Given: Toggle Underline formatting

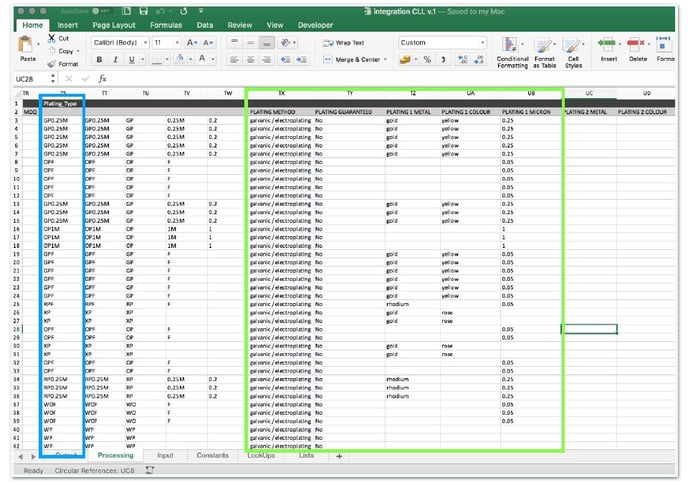Looking at the screenshot, I should [131, 59].
